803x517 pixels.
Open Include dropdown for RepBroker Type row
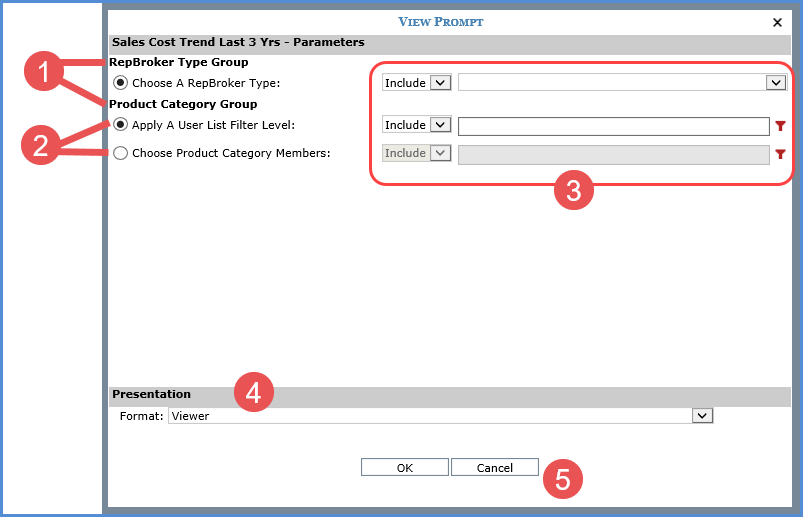pos(417,83)
